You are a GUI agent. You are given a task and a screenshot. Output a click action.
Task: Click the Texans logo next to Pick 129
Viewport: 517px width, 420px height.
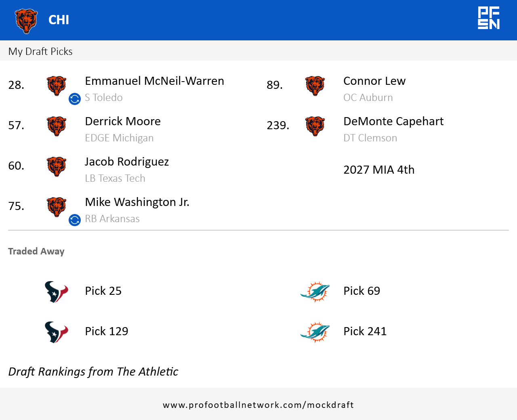56,332
